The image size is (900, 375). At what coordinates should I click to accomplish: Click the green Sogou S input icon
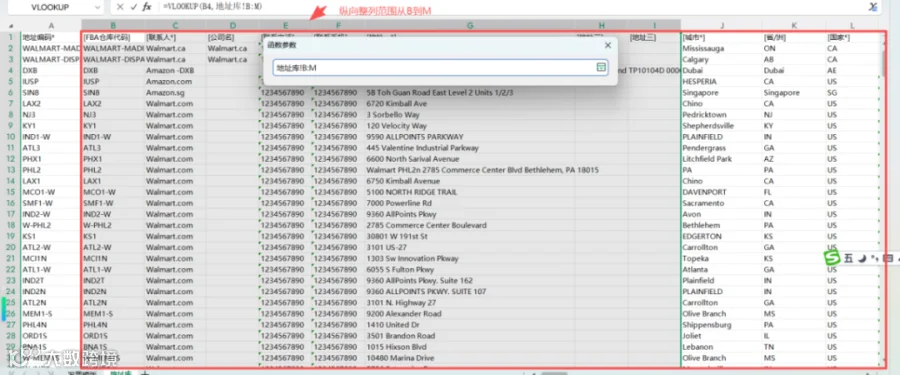pyautogui.click(x=832, y=258)
